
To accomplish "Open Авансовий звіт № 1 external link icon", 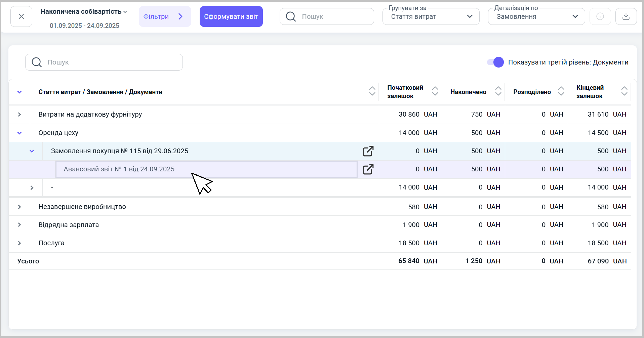I will [x=368, y=169].
